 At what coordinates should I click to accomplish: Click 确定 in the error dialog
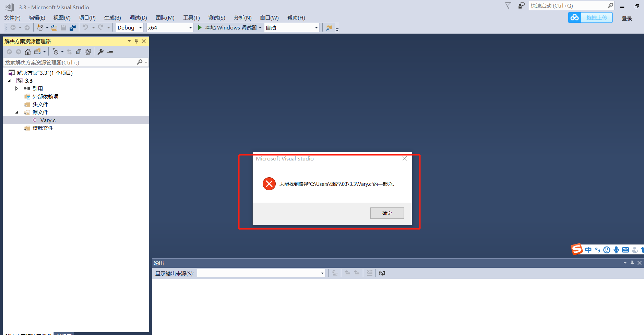(387, 213)
